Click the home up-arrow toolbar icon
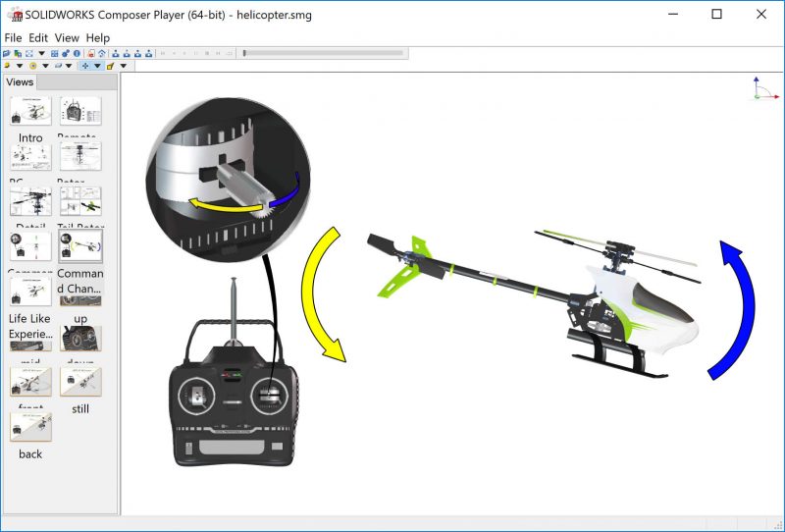The image size is (785, 532). (x=102, y=54)
